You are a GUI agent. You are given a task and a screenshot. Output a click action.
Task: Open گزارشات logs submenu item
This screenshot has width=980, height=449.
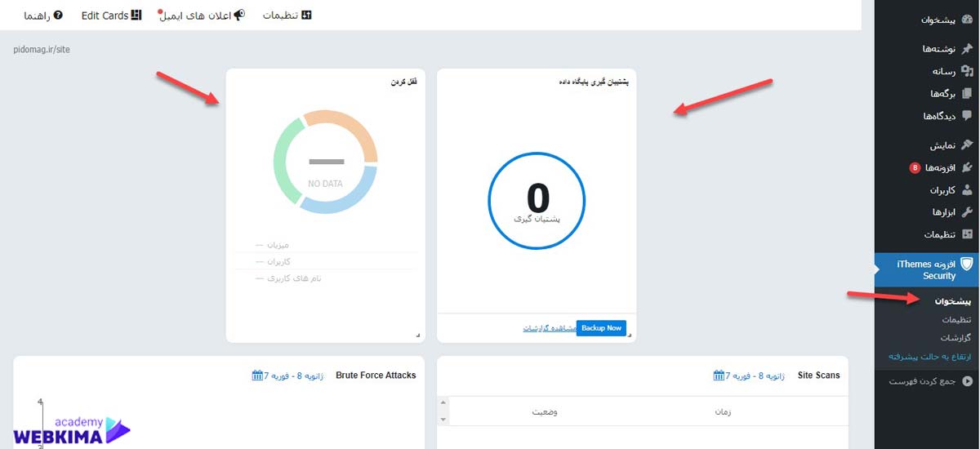(x=956, y=337)
